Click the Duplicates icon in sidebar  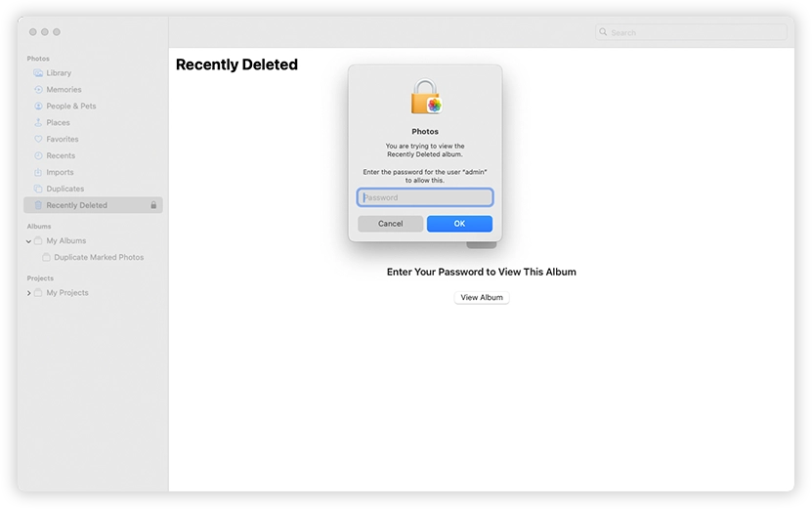tap(38, 189)
